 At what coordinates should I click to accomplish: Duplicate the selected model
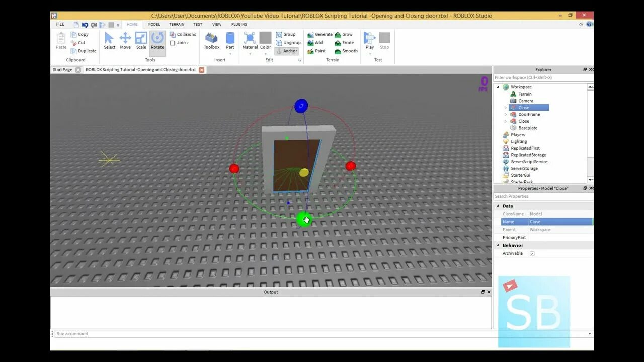[x=84, y=51]
